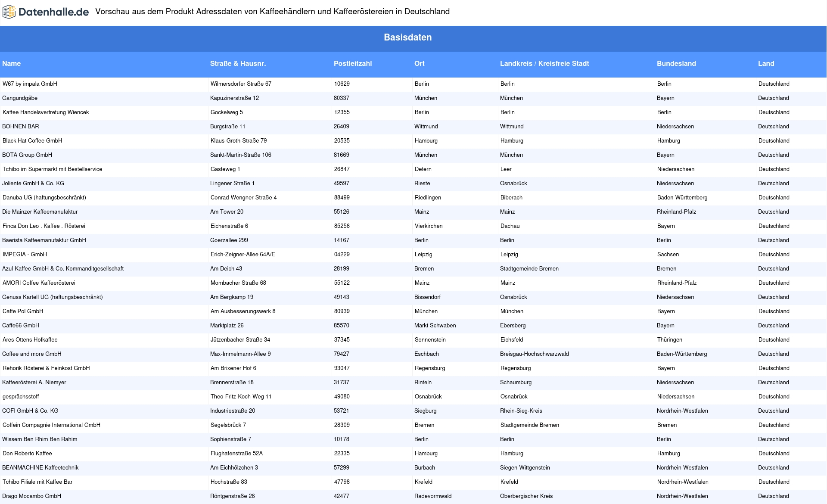Image resolution: width=827 pixels, height=504 pixels.
Task: Select the BOHNEN BAR entry
Action: point(21,127)
